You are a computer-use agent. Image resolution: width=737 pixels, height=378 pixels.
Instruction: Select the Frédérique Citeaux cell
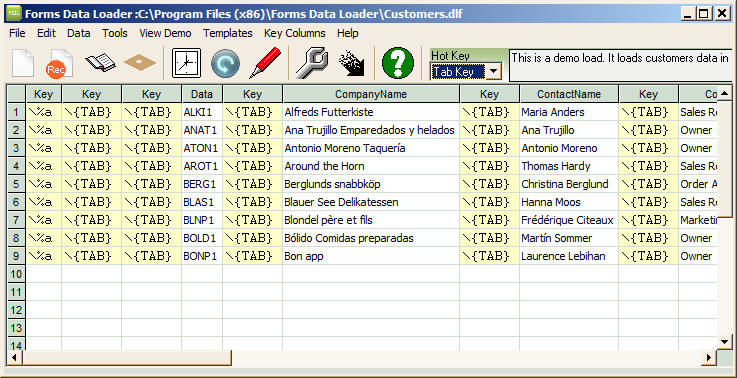pyautogui.click(x=569, y=220)
